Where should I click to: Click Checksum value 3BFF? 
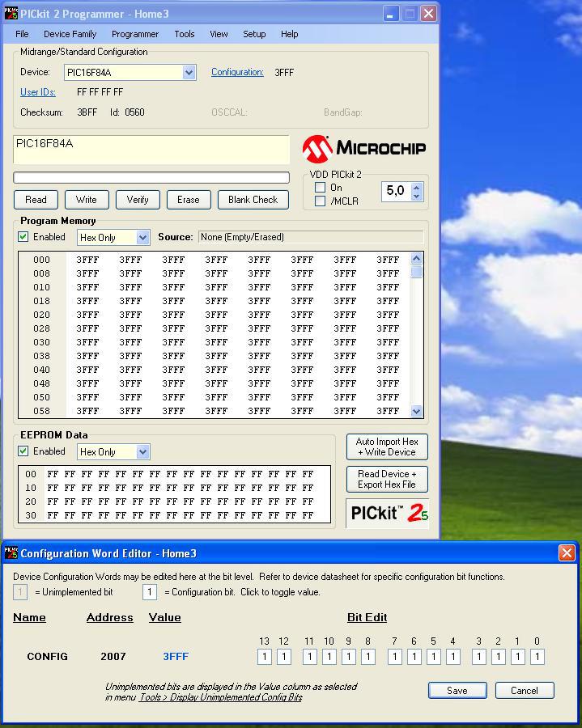point(87,112)
